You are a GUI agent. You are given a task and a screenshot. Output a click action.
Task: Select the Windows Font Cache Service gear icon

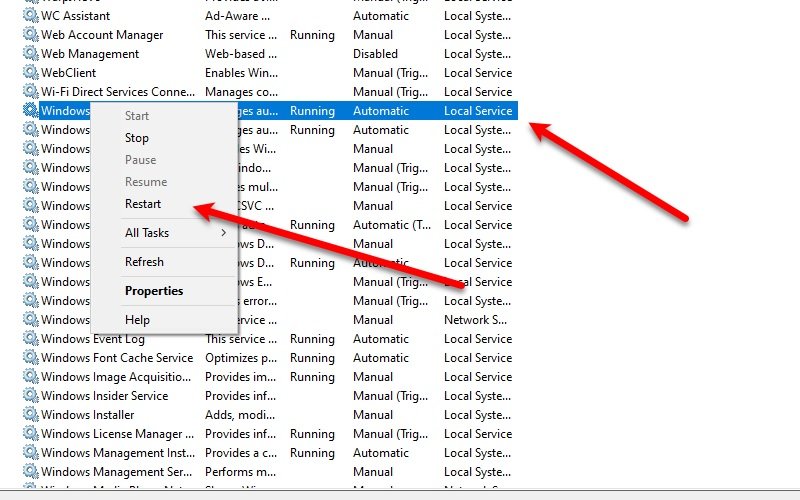click(x=31, y=358)
